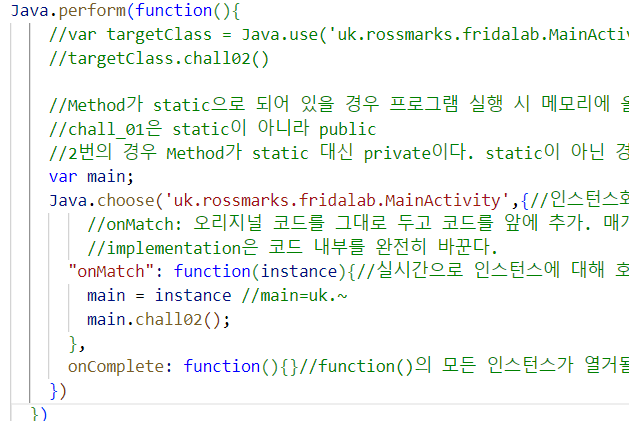This screenshot has width=629, height=421.
Task: Click the '"onMatch": function(instance){' line
Action: pyautogui.click(x=348, y=271)
